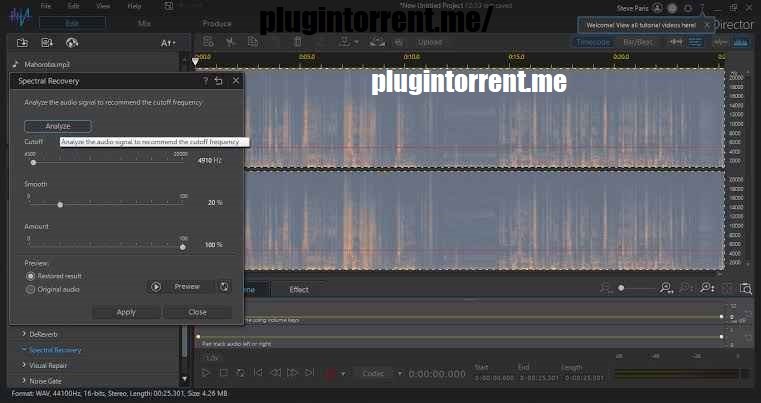Open settings gear icon in title bar
Viewport: 761px width, 403px height.
point(687,8)
